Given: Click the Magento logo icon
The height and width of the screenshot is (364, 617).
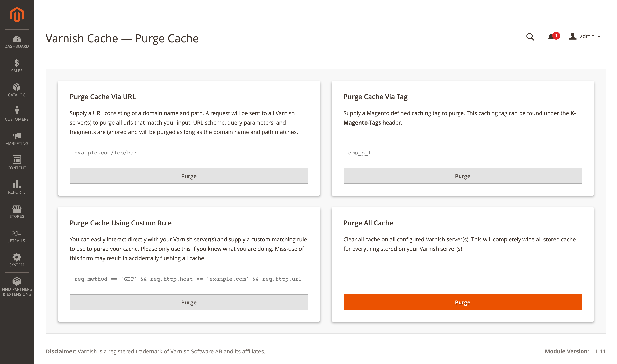Looking at the screenshot, I should pos(17,15).
